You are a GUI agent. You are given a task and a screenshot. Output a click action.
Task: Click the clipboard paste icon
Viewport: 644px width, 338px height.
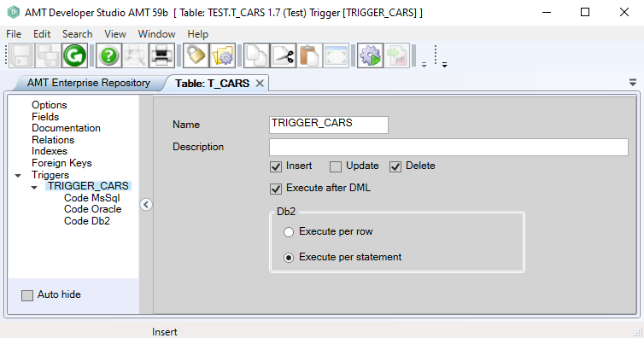click(309, 55)
